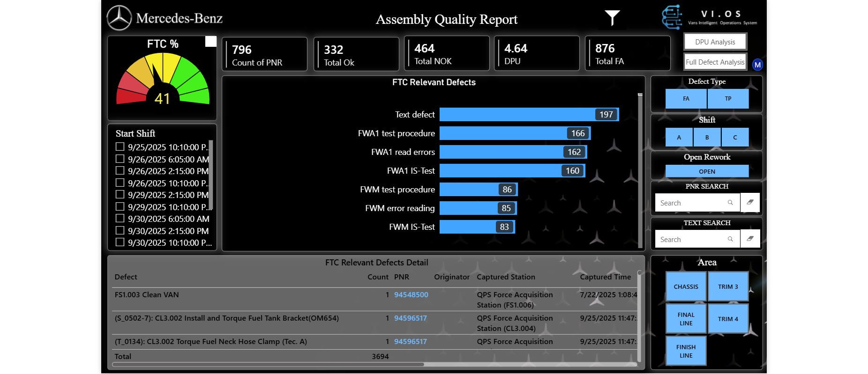Click the detail table horizontal scrollbar
The width and height of the screenshot is (868, 374).
point(268,364)
